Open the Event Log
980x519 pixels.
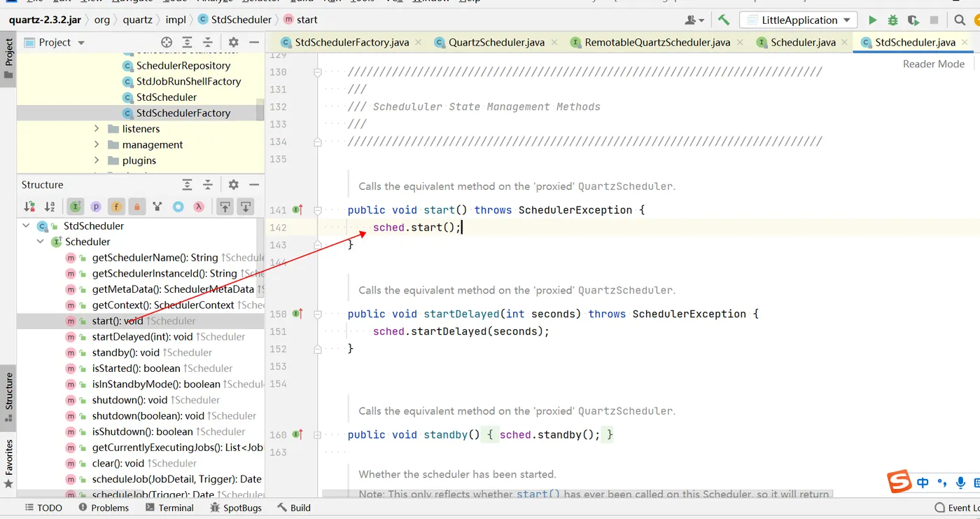coord(957,508)
